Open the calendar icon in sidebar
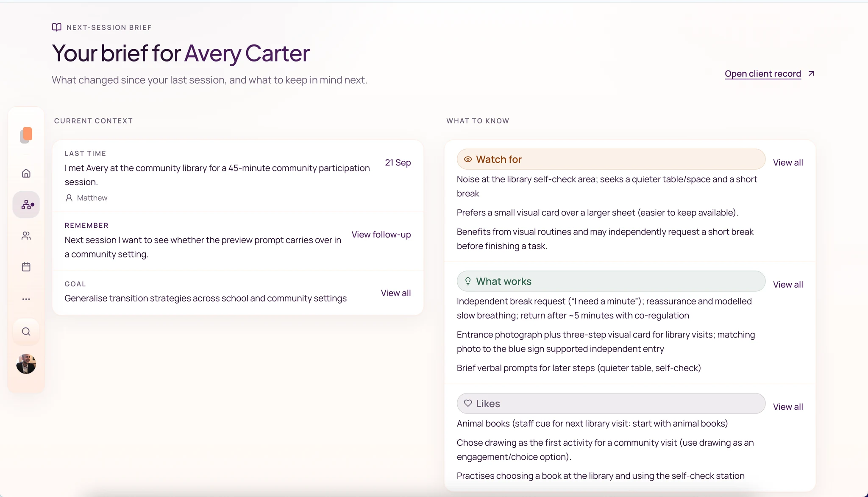The width and height of the screenshot is (868, 497). tap(26, 267)
